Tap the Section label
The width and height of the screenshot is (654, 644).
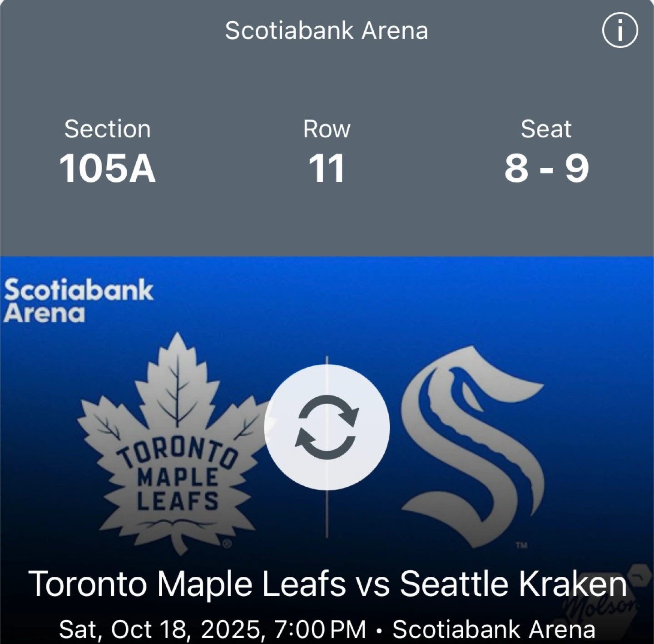coord(108,129)
